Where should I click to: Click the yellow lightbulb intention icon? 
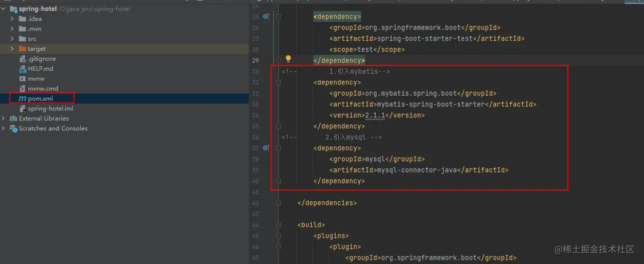pyautogui.click(x=288, y=59)
